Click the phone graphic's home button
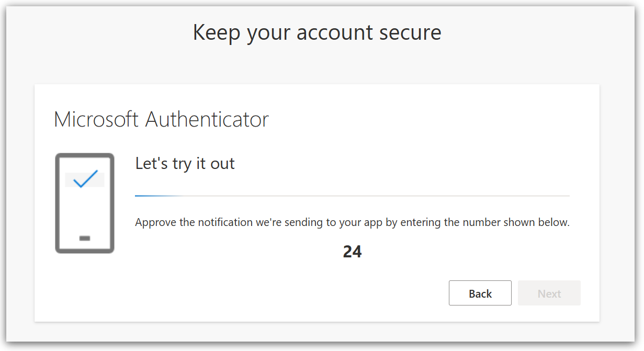 pos(85,239)
